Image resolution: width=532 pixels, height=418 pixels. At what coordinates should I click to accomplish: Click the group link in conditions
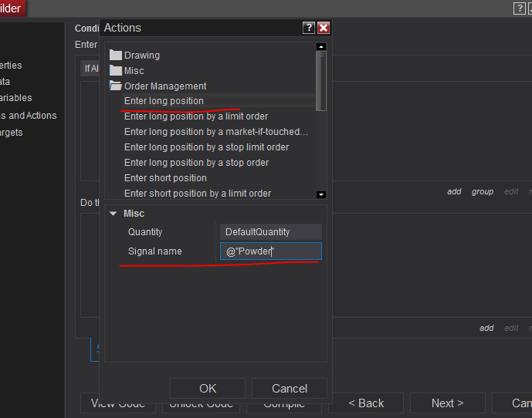483,192
